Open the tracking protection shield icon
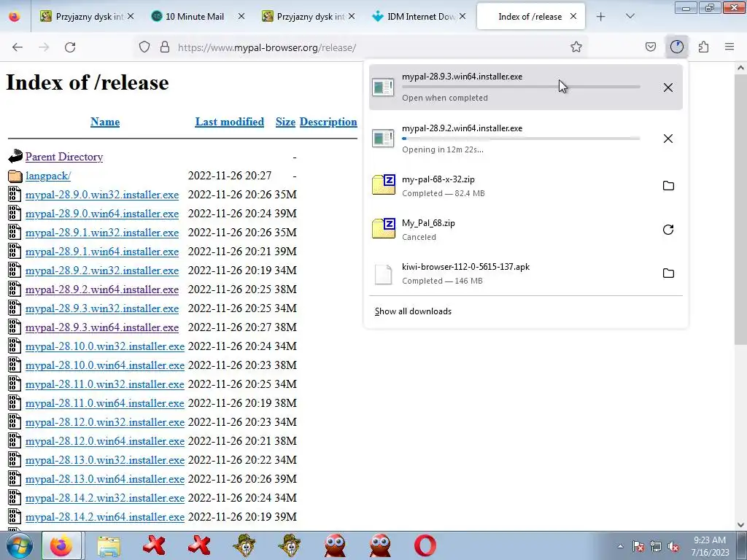Image resolution: width=747 pixels, height=560 pixels. point(144,47)
